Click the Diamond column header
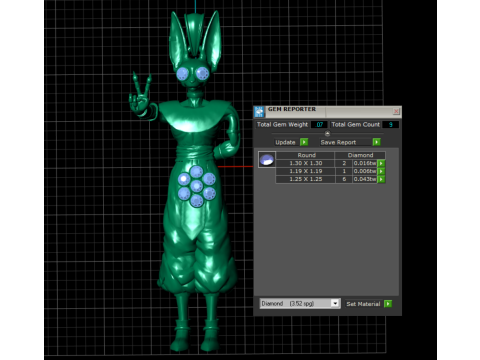Viewport: 480px width, 360px height. coord(360,155)
